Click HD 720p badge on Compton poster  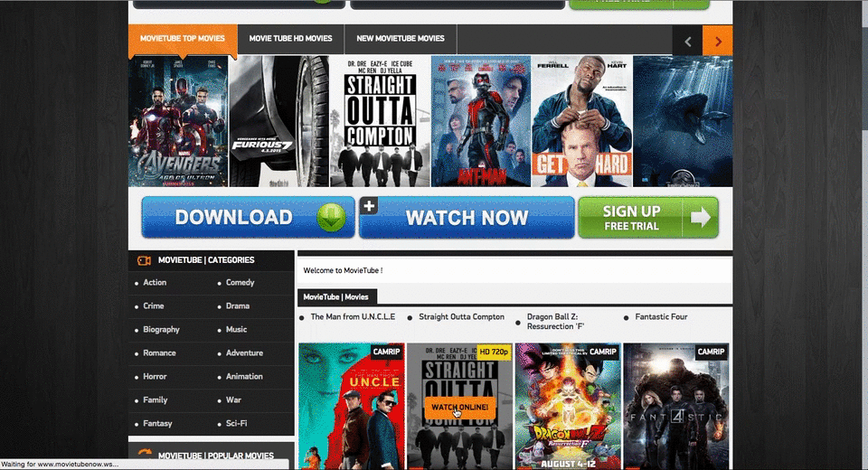(x=494, y=352)
